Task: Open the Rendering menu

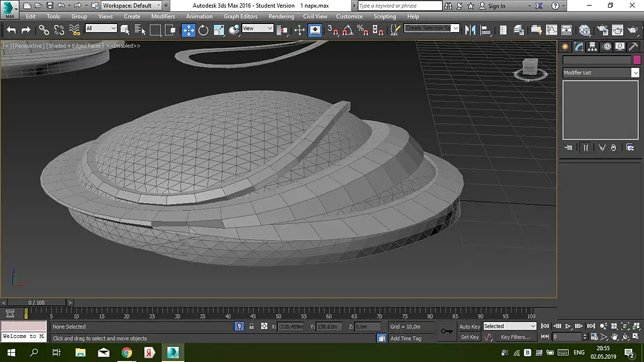Action: [281, 16]
